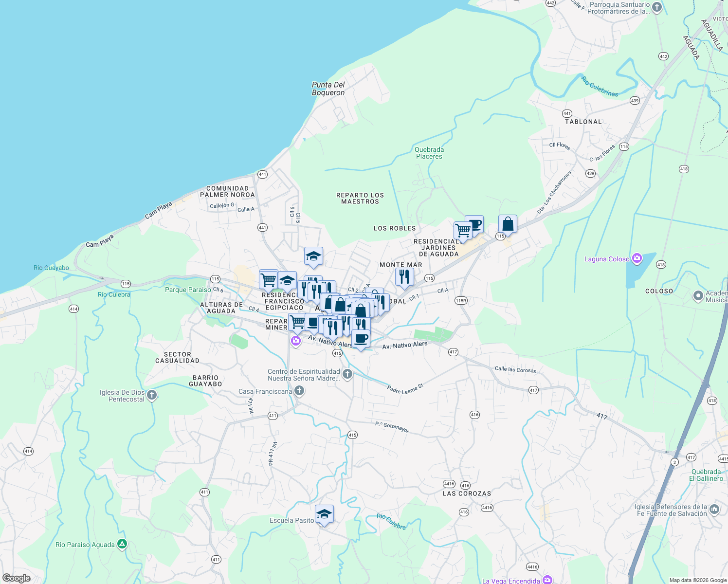This screenshot has height=584, width=728.
Task: Click the church icon at Iglesia De Dios Pentecostal
Action: pos(151,395)
